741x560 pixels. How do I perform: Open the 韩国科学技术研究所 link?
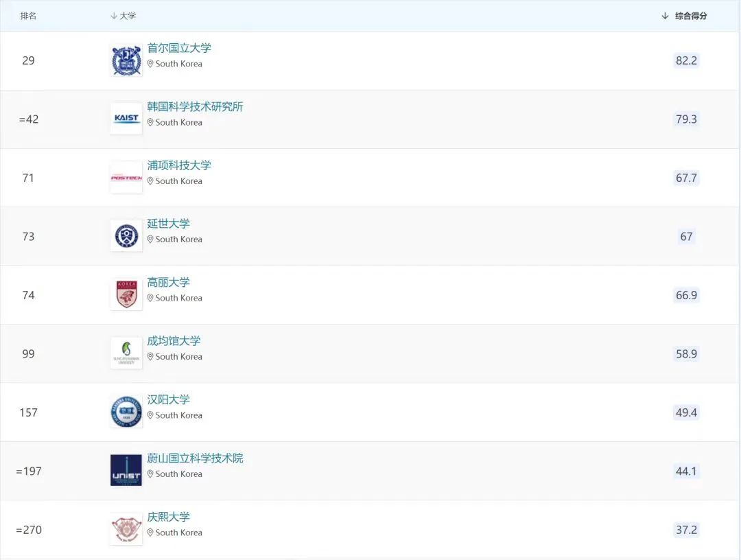tap(195, 106)
